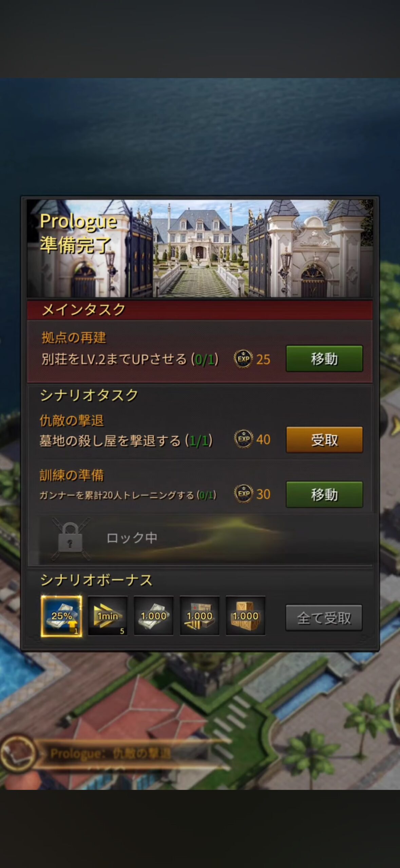Click 移動 for the gunner training task
This screenshot has width=400, height=868.
point(324,494)
